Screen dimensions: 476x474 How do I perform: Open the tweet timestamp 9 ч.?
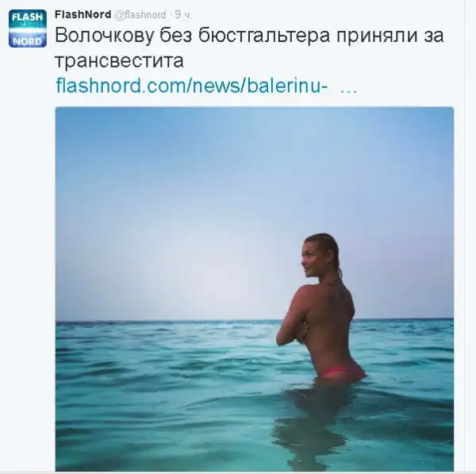click(184, 14)
